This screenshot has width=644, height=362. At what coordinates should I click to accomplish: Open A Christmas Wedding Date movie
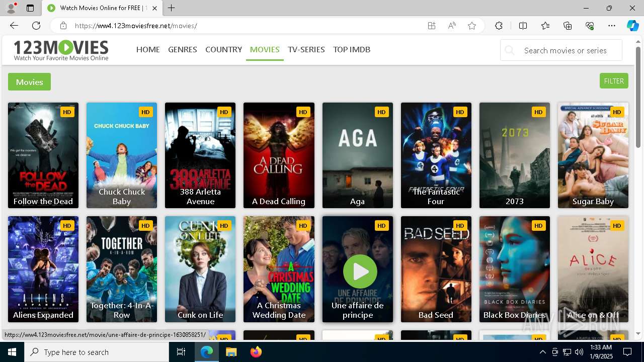point(279,269)
